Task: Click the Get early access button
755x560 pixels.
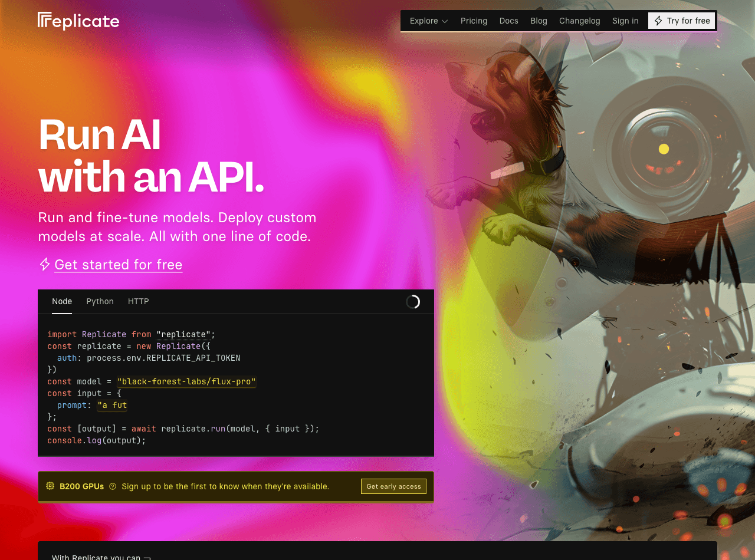Action: [x=393, y=486]
